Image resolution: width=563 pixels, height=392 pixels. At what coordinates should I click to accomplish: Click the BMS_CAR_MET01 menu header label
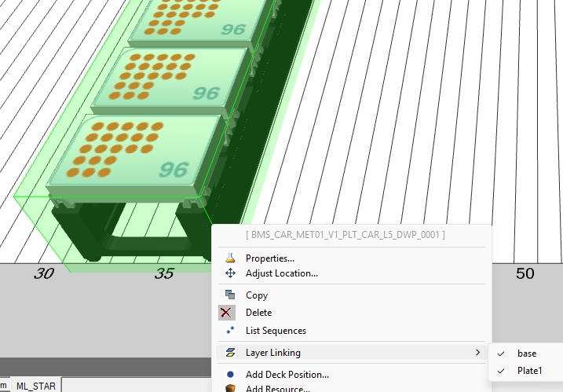coord(345,235)
